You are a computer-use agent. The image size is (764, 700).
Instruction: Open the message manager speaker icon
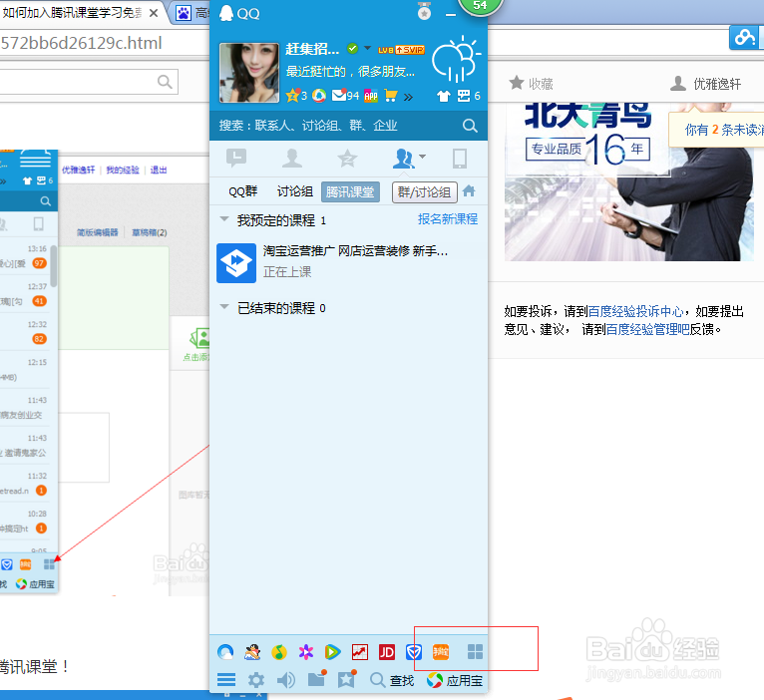pyautogui.click(x=286, y=680)
